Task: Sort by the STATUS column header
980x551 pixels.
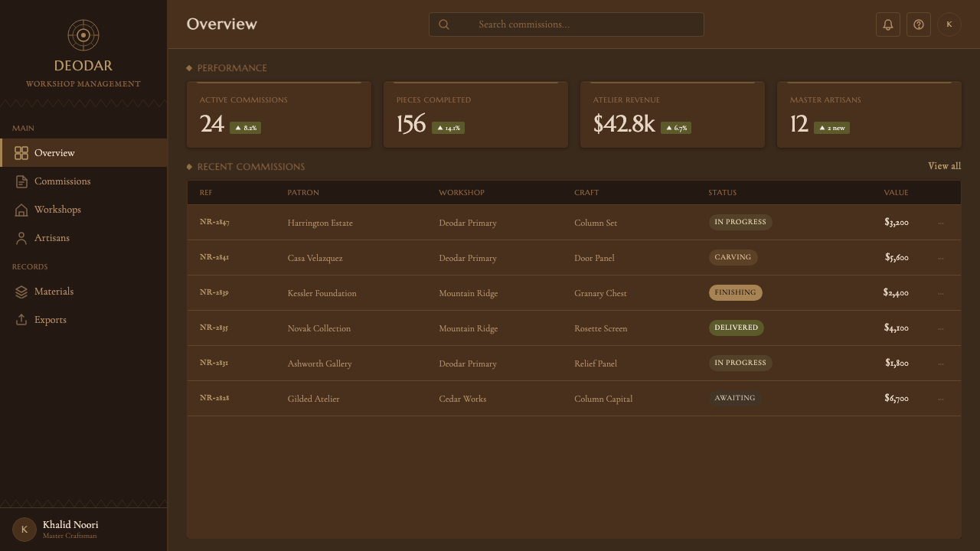Action: [x=722, y=193]
